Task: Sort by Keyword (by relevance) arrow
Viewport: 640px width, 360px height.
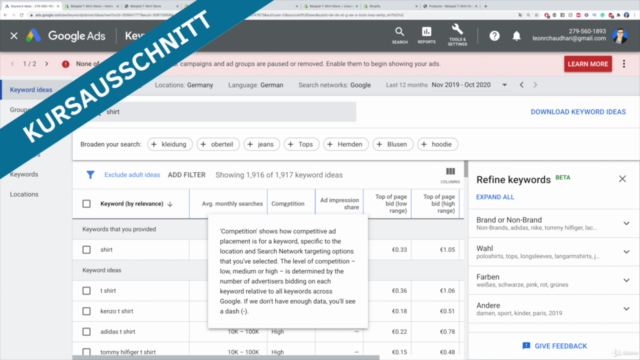Action: click(170, 204)
